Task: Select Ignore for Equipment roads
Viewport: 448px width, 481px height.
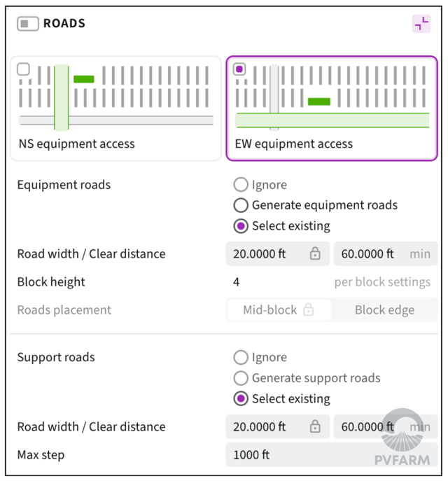Action: [241, 185]
